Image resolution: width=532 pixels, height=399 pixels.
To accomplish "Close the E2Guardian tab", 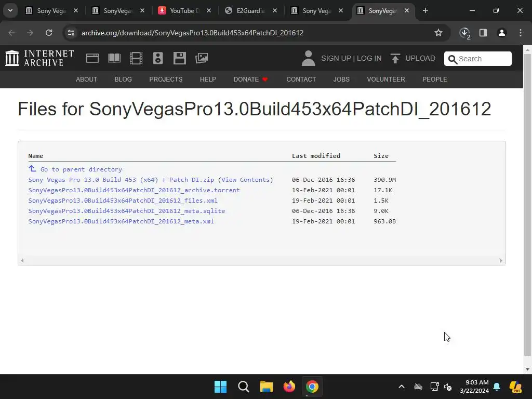I will (x=275, y=10).
